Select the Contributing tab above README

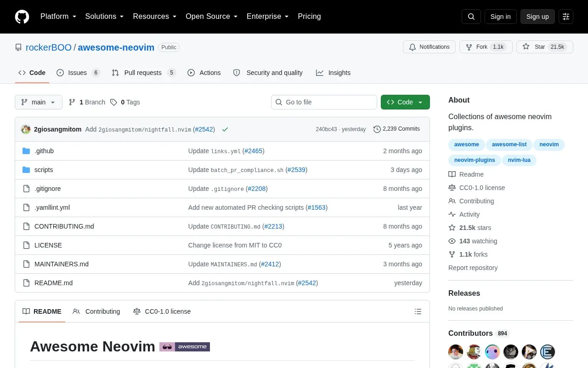(x=96, y=311)
